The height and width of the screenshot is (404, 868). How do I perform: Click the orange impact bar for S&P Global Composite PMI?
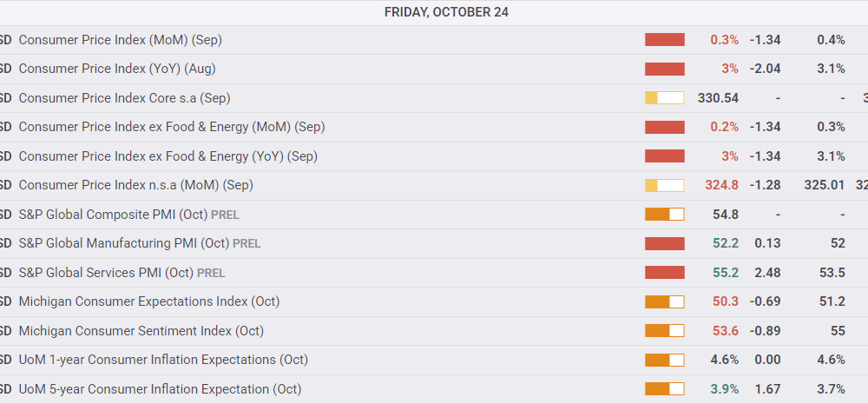(x=664, y=215)
